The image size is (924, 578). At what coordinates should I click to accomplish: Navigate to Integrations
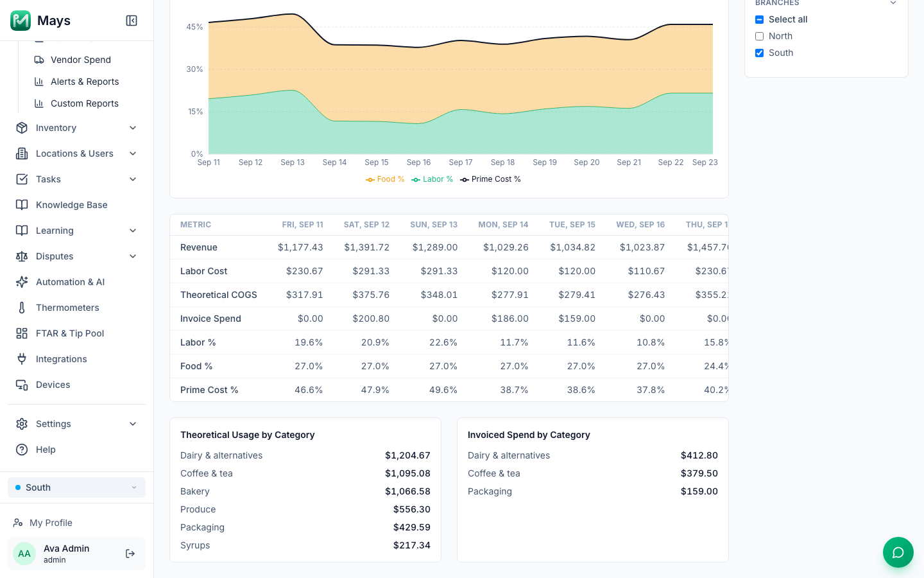(x=62, y=359)
